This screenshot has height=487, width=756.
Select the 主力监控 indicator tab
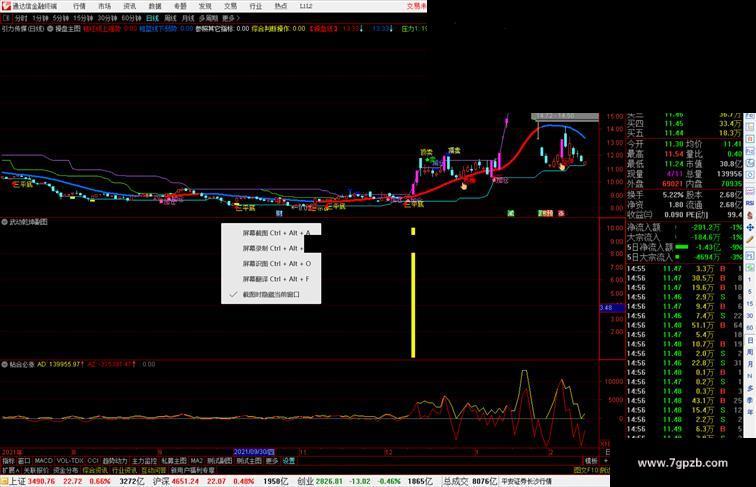point(144,461)
